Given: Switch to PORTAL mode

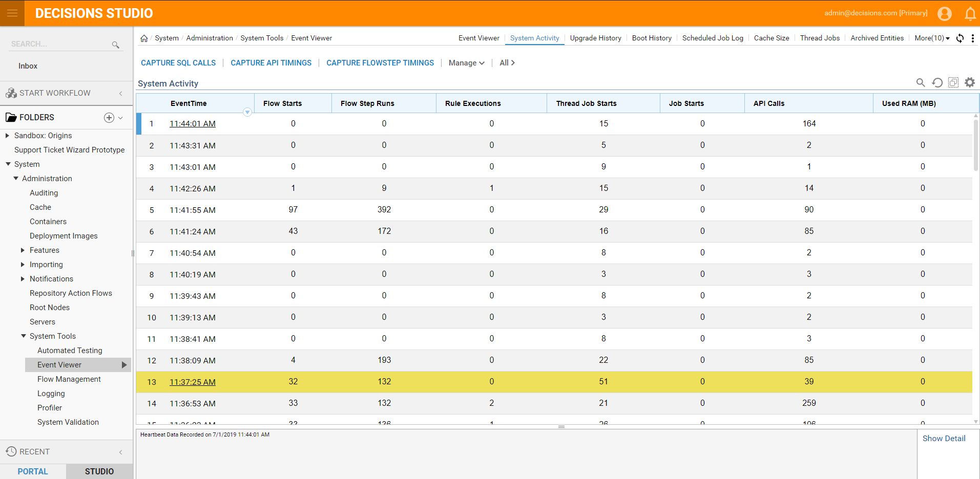Looking at the screenshot, I should (x=33, y=471).
